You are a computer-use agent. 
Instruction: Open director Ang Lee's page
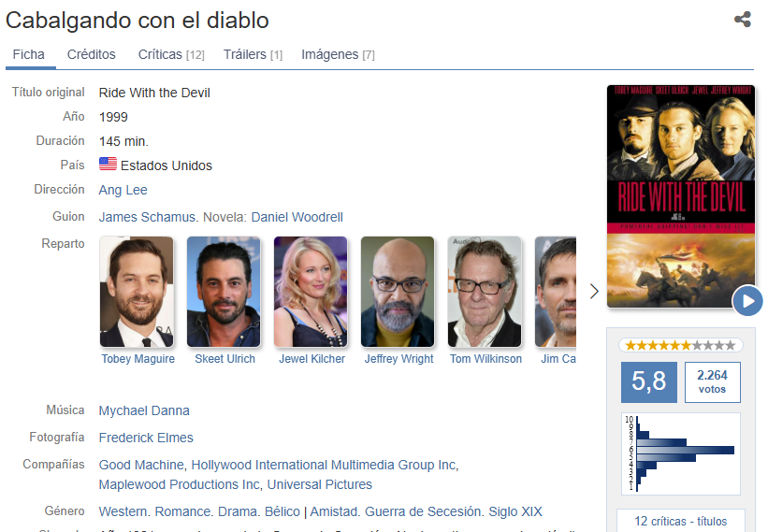(123, 190)
